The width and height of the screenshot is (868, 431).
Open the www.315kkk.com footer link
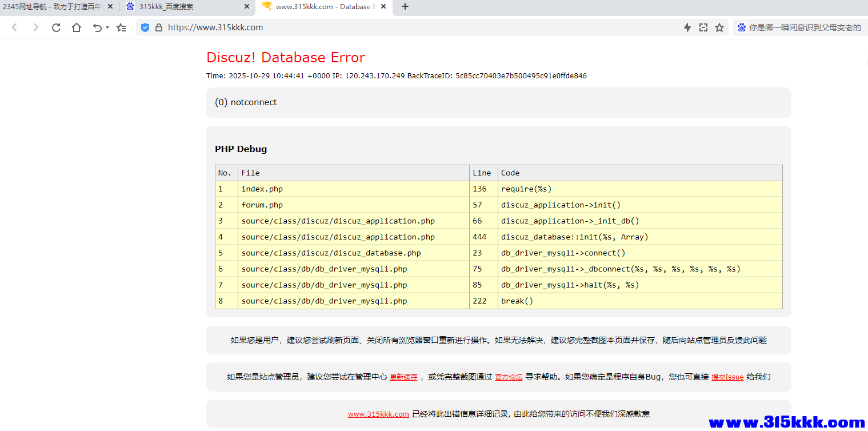click(x=378, y=414)
